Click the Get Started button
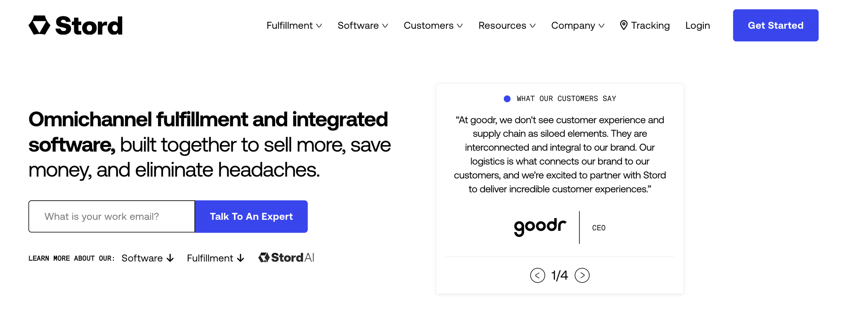868x318 pixels. 776,25
